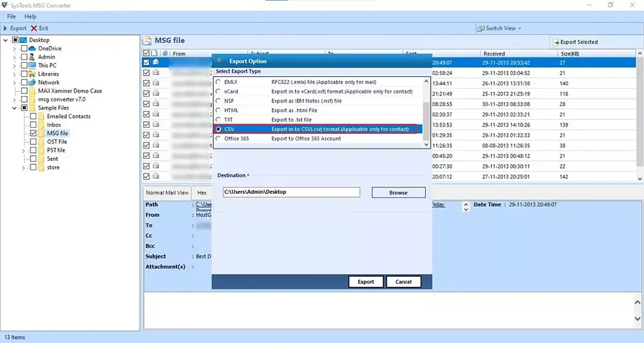Screen dimensions: 644x343
Task: Open the Switch View dropdown arrow
Action: click(519, 28)
